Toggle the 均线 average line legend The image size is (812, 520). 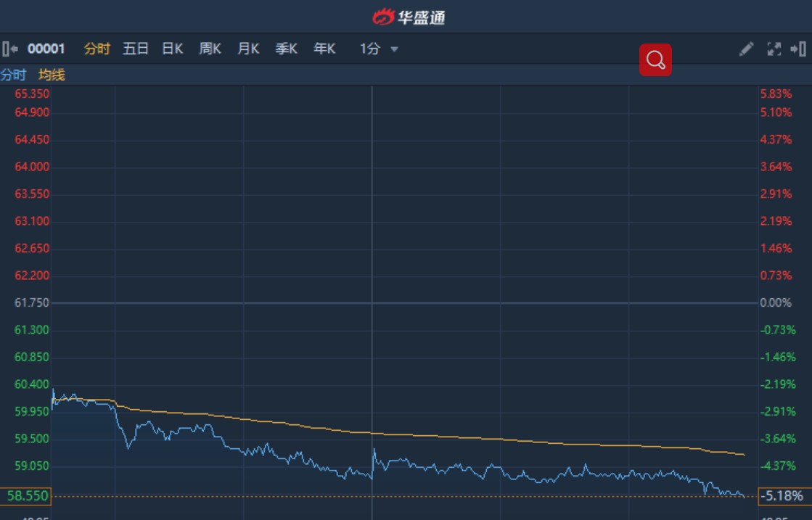[x=52, y=75]
